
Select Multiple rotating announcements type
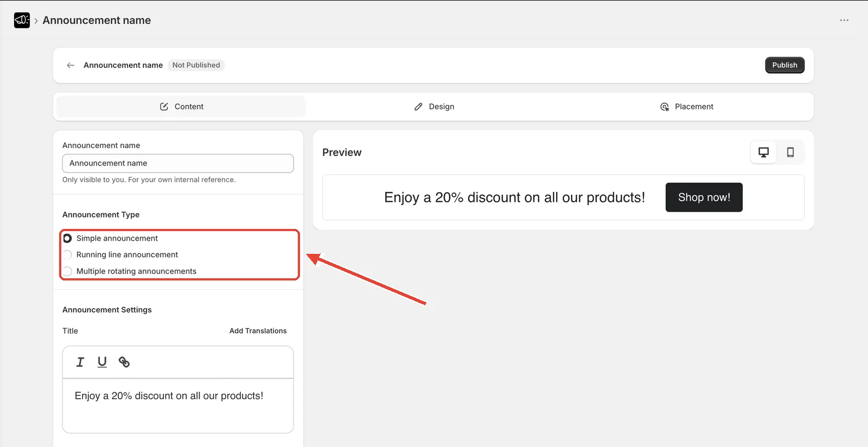click(x=67, y=271)
